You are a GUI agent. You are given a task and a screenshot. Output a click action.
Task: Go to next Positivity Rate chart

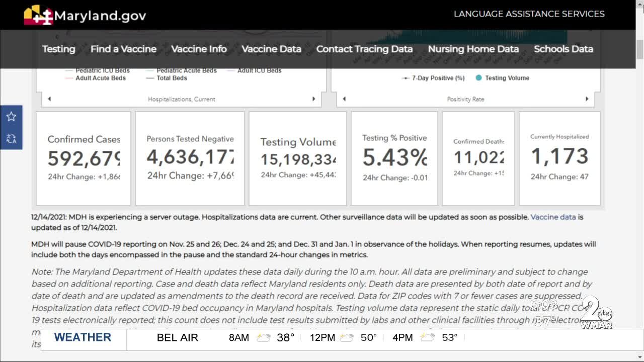pos(587,99)
